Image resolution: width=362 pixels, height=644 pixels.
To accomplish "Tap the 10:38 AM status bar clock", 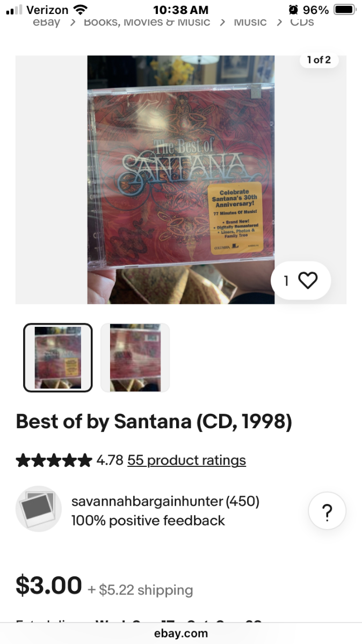I will 180,10.
